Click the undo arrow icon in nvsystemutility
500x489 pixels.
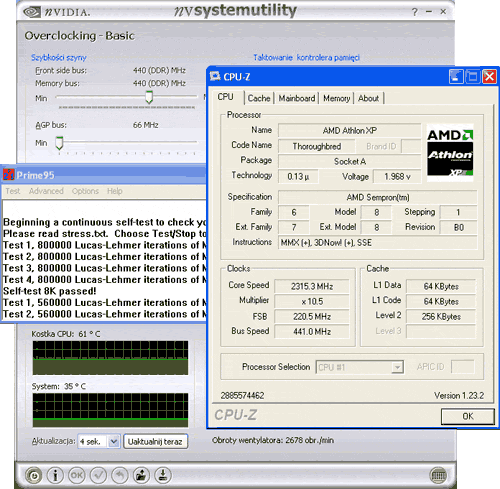(x=120, y=475)
